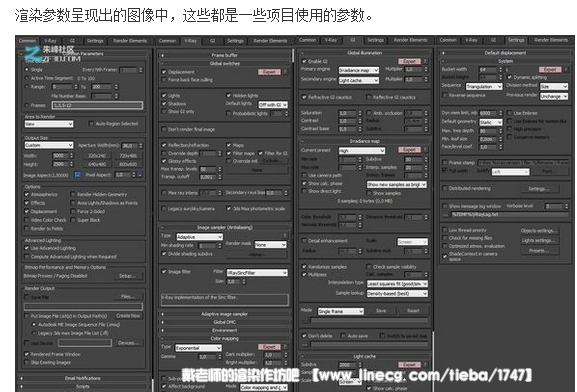This screenshot has width=577, height=392.
Task: Select the Active Time Segment radio button
Action: pyautogui.click(x=26, y=78)
